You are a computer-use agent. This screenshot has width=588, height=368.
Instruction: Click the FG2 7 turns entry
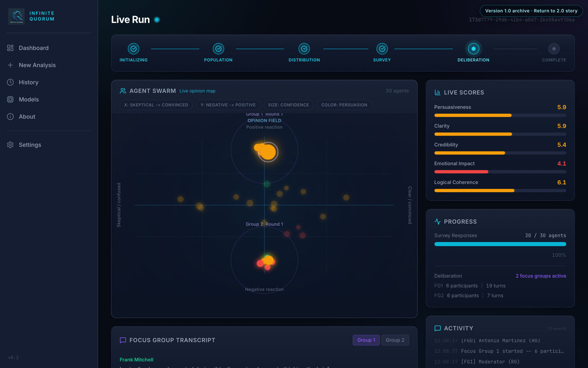point(495,296)
